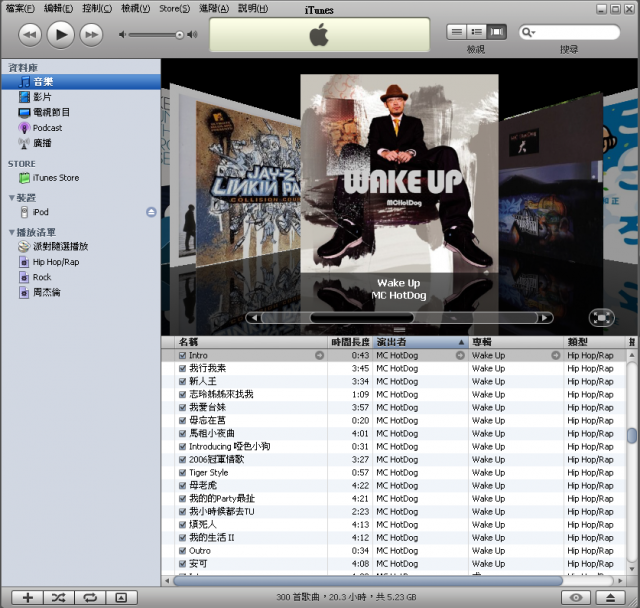Click the Cover Flow right arrow

544,318
